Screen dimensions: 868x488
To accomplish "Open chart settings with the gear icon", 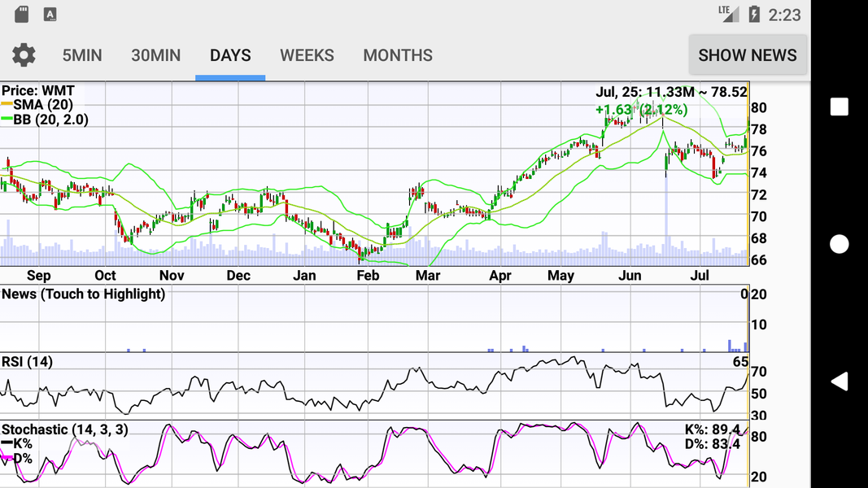I will [x=23, y=54].
